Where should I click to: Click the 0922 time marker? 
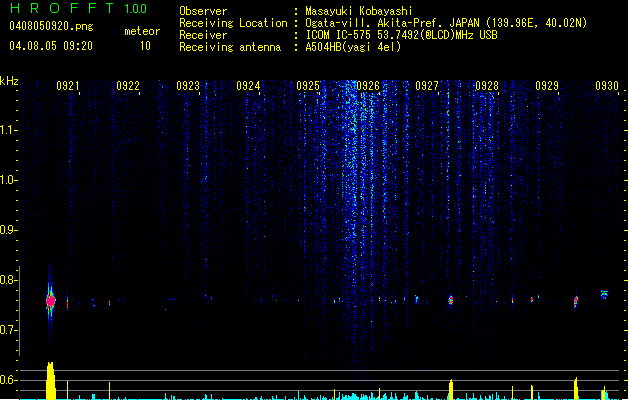(x=128, y=86)
